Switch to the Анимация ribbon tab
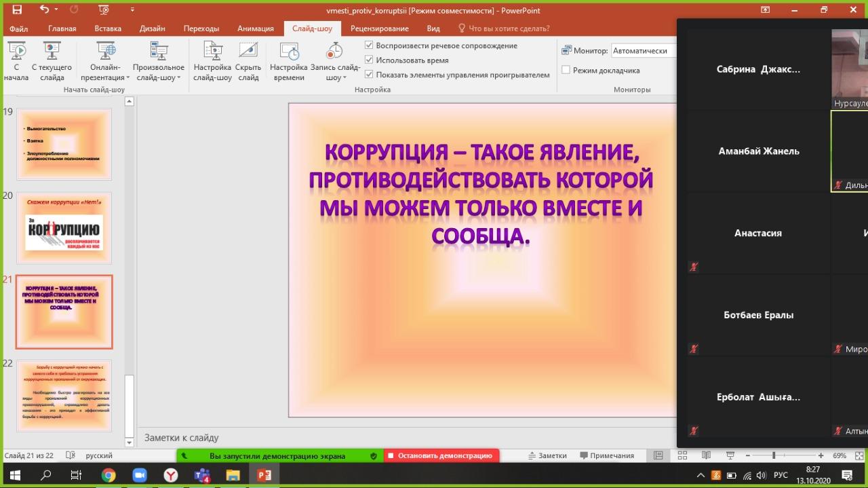 point(256,29)
